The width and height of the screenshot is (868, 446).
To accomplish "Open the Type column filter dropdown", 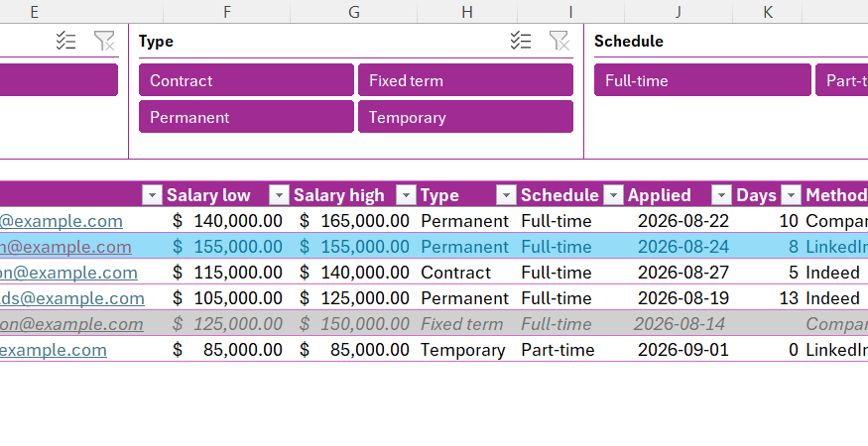I will pos(506,195).
